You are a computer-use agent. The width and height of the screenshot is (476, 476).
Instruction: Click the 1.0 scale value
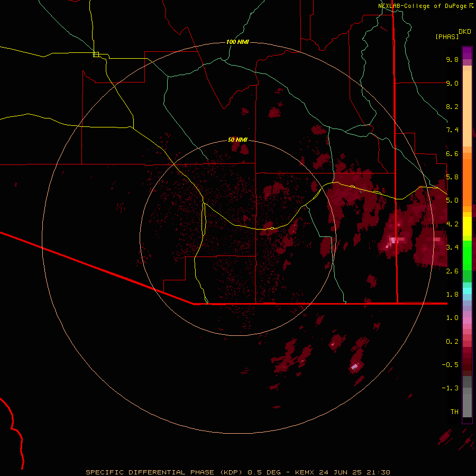[x=452, y=318]
